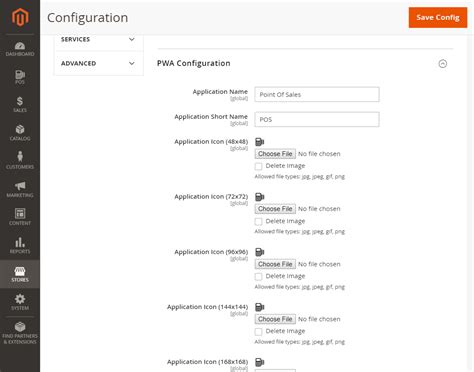Check Delete Image for 72x72 icon
This screenshot has height=372, width=474.
tap(258, 221)
